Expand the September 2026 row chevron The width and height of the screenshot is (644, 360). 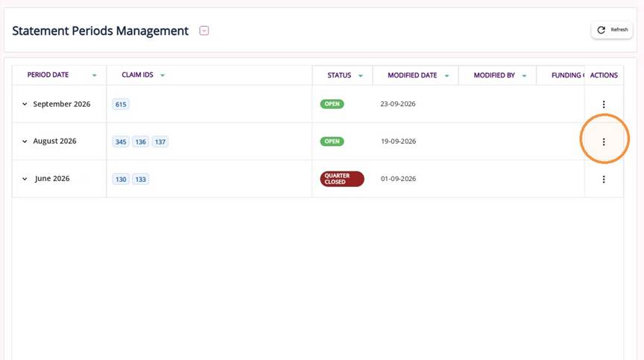(25, 104)
